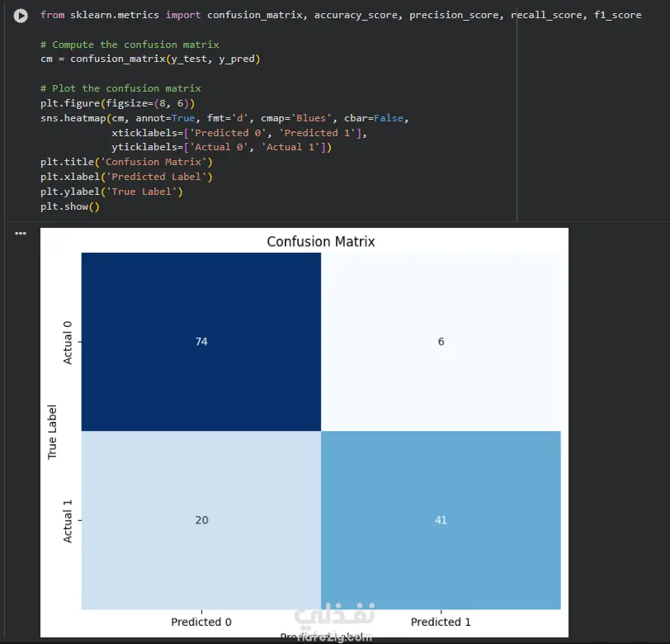Click the 'Actual 0' y-axis label
The image size is (670, 644).
pos(68,343)
